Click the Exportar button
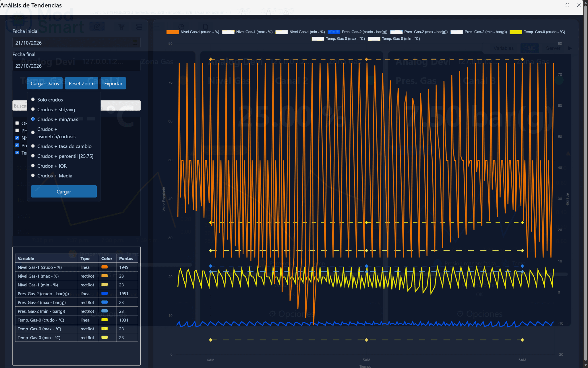 [113, 83]
